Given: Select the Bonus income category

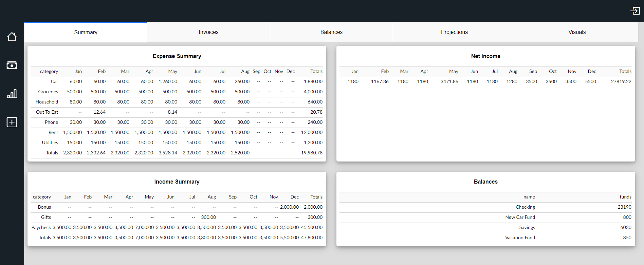Looking at the screenshot, I should [44, 207].
